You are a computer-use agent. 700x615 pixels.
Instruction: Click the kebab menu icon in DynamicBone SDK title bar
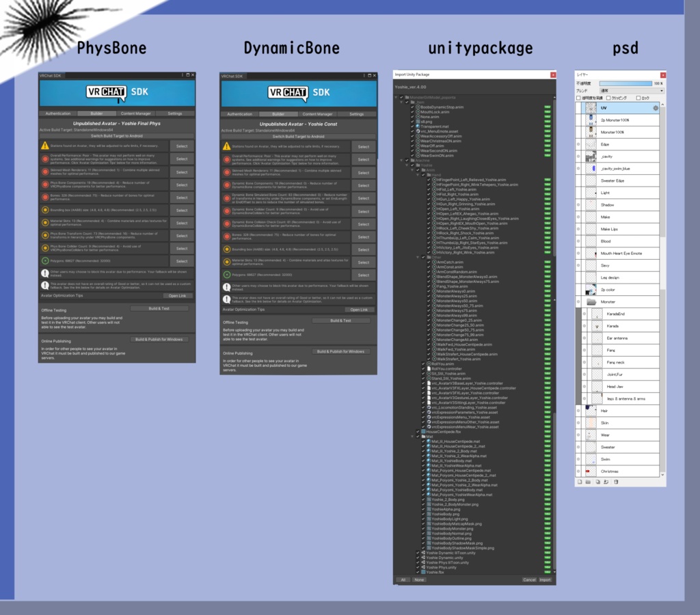364,76
